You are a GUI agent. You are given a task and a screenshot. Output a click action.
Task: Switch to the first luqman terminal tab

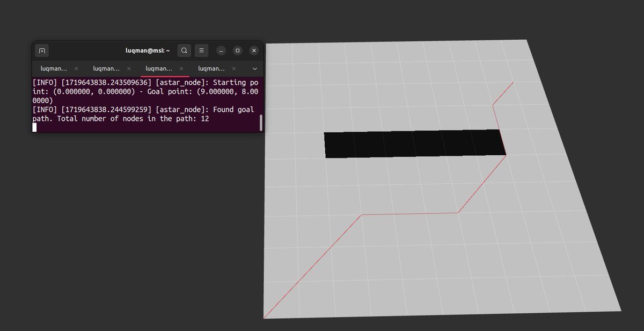click(54, 69)
